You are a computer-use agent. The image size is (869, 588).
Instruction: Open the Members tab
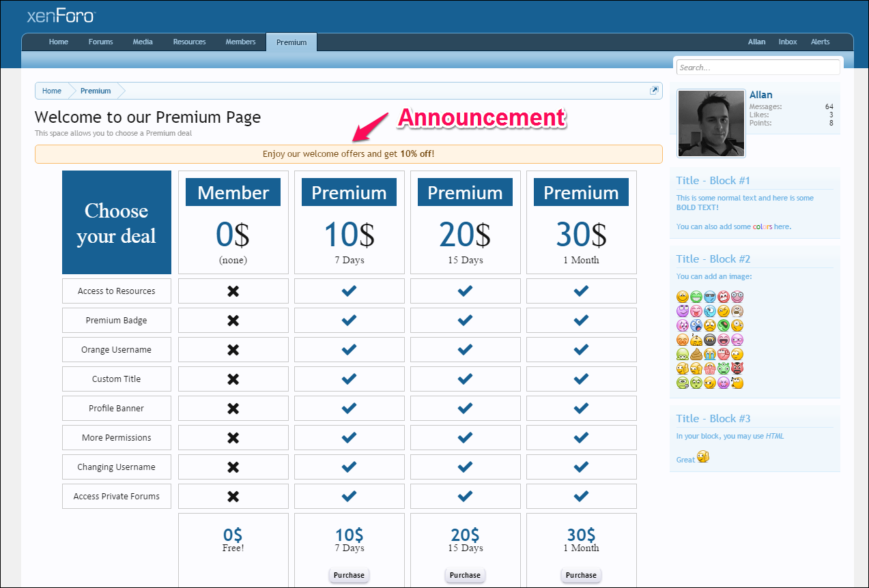point(240,42)
